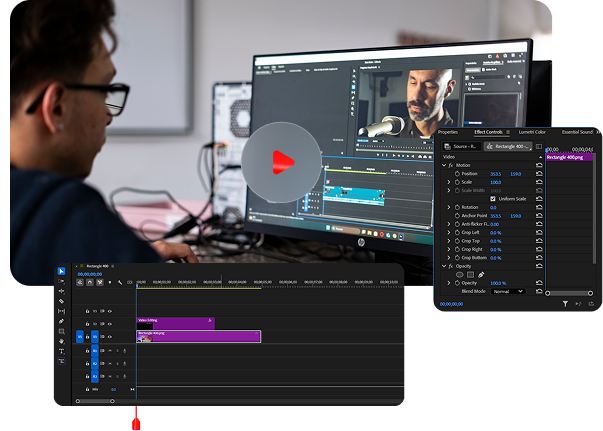Image resolution: width=603 pixels, height=431 pixels.
Task: Toggle Uniform Scale checkbox
Action: pyautogui.click(x=492, y=198)
